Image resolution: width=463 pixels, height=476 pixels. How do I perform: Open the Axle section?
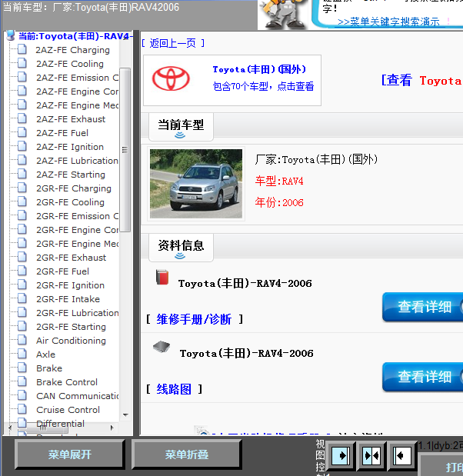[45, 355]
